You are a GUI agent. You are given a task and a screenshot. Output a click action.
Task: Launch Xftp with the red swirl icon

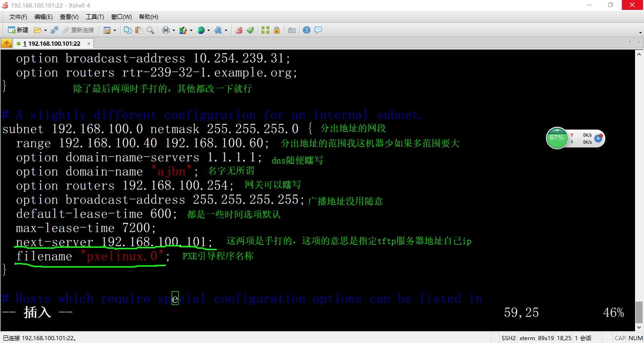click(239, 30)
